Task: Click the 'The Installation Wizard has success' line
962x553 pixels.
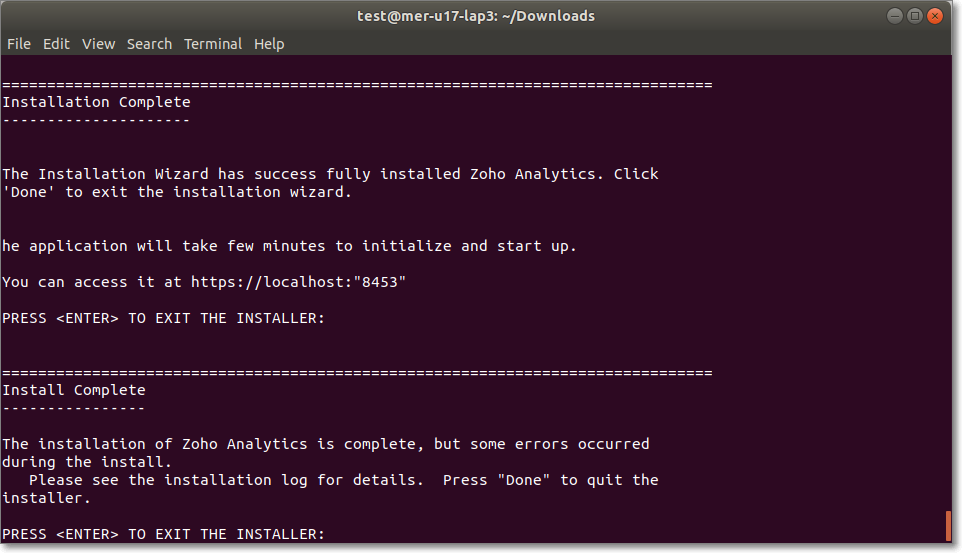Action: (x=330, y=174)
